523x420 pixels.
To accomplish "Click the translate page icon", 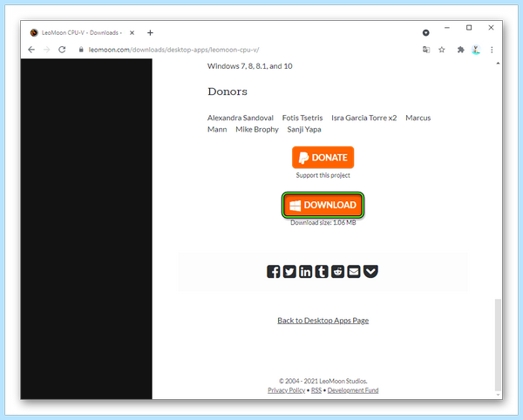I will [426, 50].
